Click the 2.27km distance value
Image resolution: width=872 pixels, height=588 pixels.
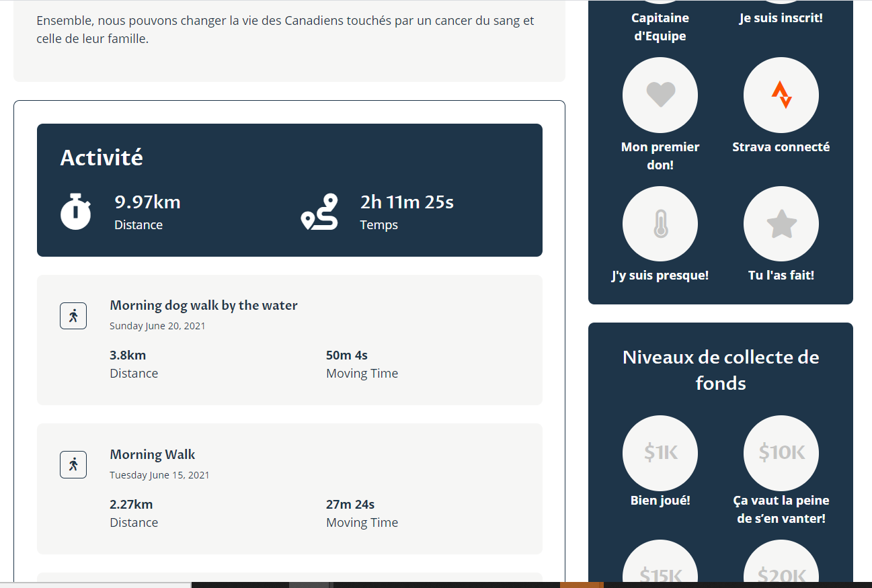coord(131,505)
